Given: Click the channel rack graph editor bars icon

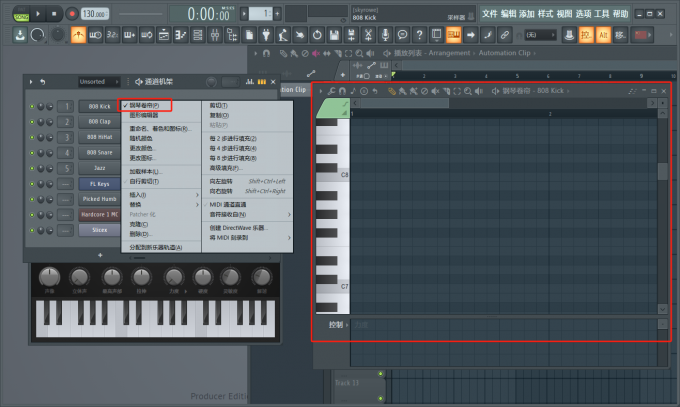Looking at the screenshot, I should point(250,82).
